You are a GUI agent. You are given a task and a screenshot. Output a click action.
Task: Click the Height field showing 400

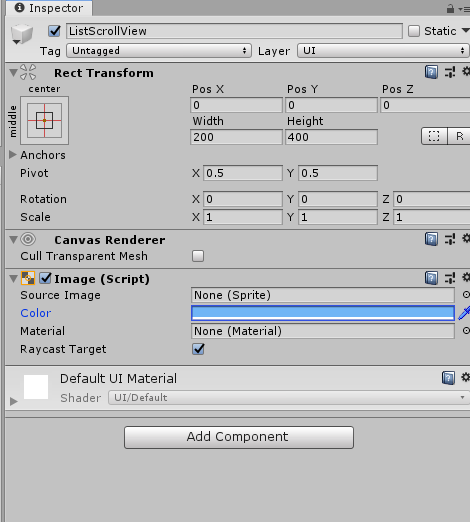[331, 137]
